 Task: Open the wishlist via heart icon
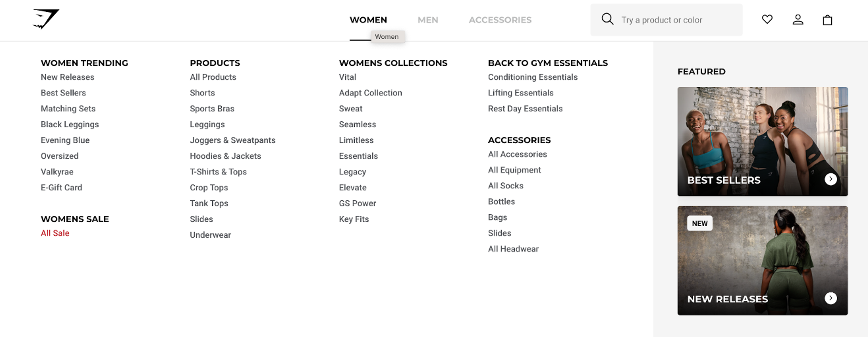coord(767,19)
